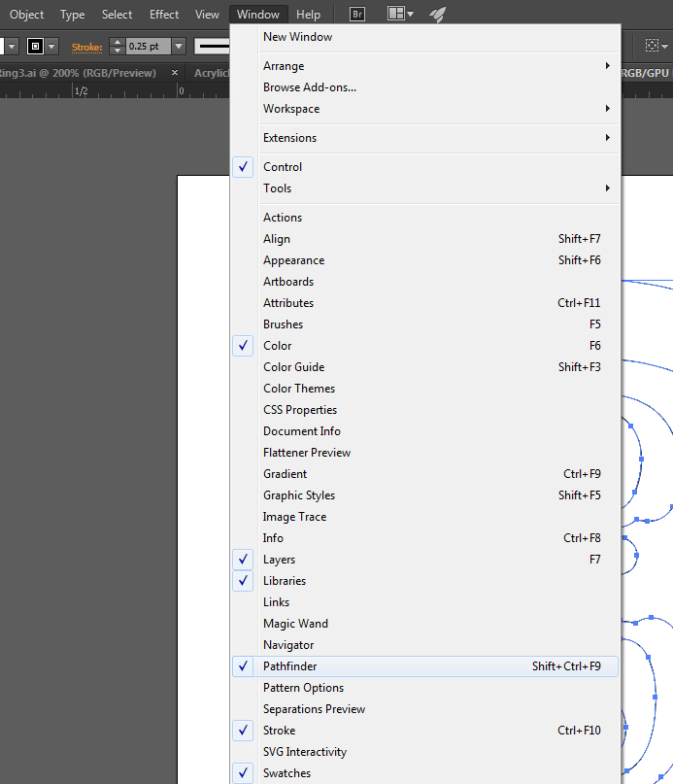Expand the Workspace submenu
The width and height of the screenshot is (673, 784).
425,109
